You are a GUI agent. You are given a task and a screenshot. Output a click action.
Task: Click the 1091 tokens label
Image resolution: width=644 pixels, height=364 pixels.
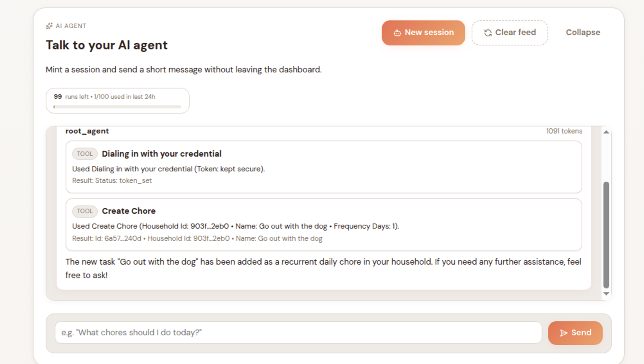[564, 131]
